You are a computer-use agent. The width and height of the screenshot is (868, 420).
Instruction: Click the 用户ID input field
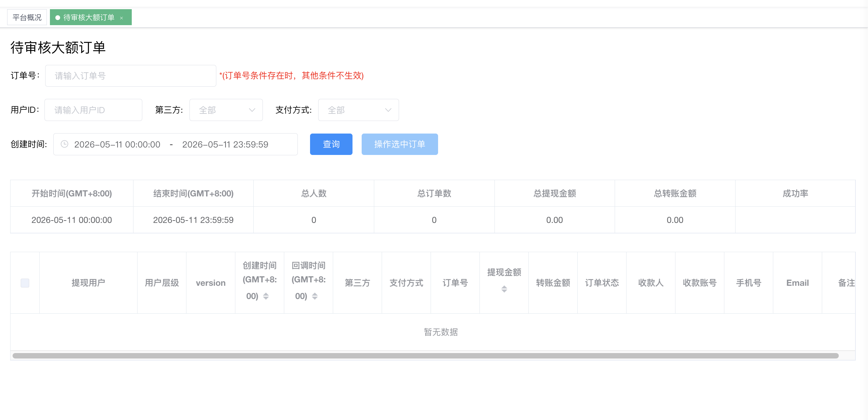coord(93,110)
